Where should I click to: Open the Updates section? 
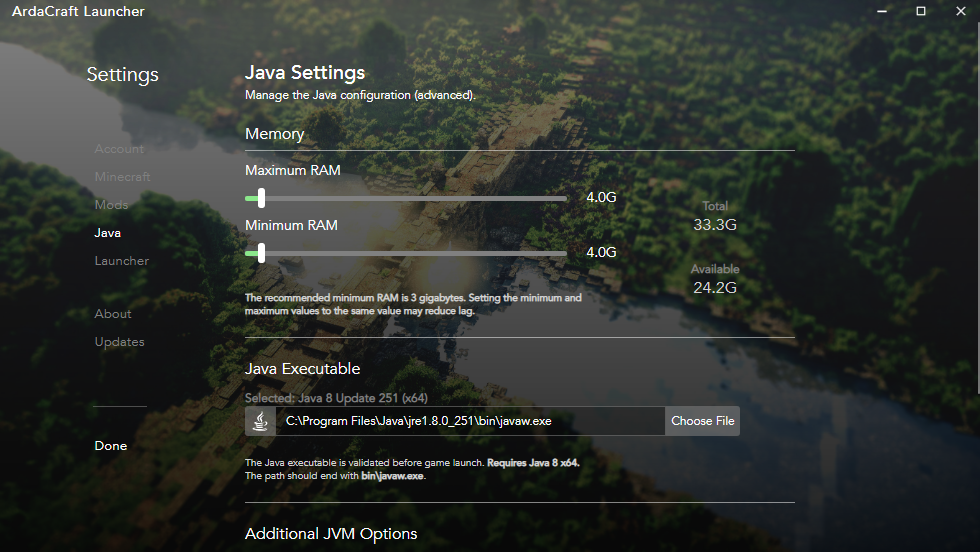click(119, 342)
